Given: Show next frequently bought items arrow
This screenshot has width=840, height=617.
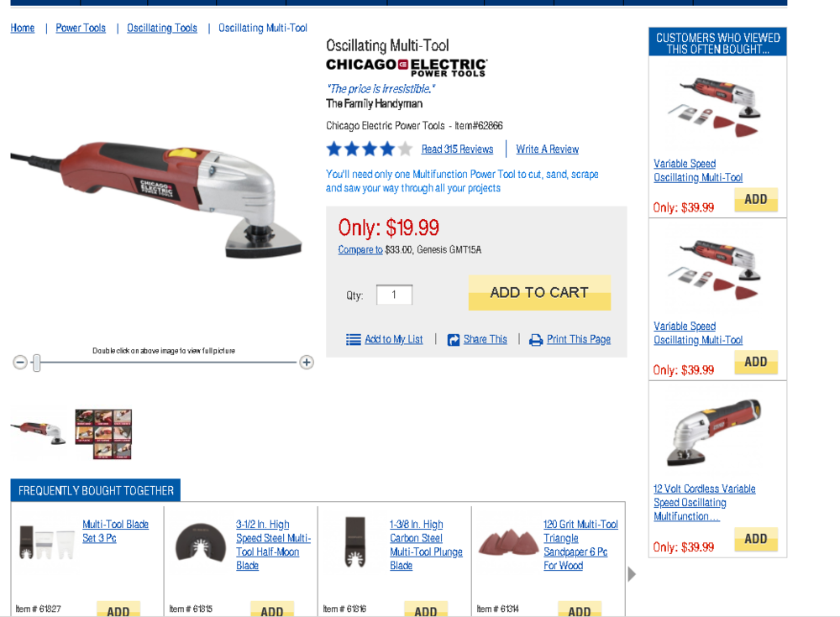Looking at the screenshot, I should pyautogui.click(x=633, y=574).
